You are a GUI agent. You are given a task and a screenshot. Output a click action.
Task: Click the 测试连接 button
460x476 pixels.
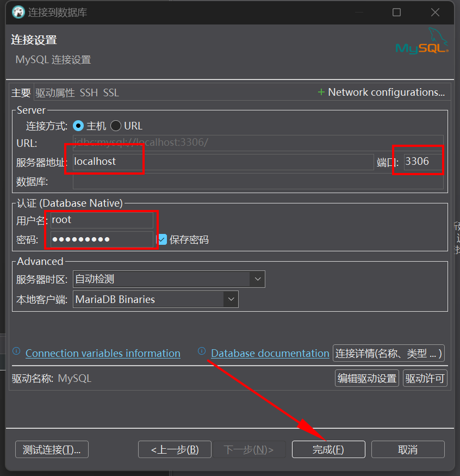point(51,449)
